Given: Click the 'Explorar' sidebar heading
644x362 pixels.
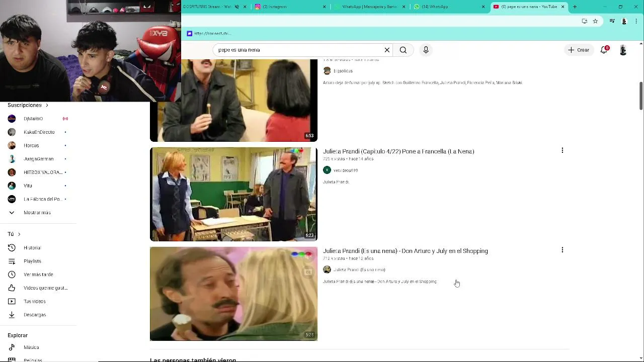Looking at the screenshot, I should 18,335.
